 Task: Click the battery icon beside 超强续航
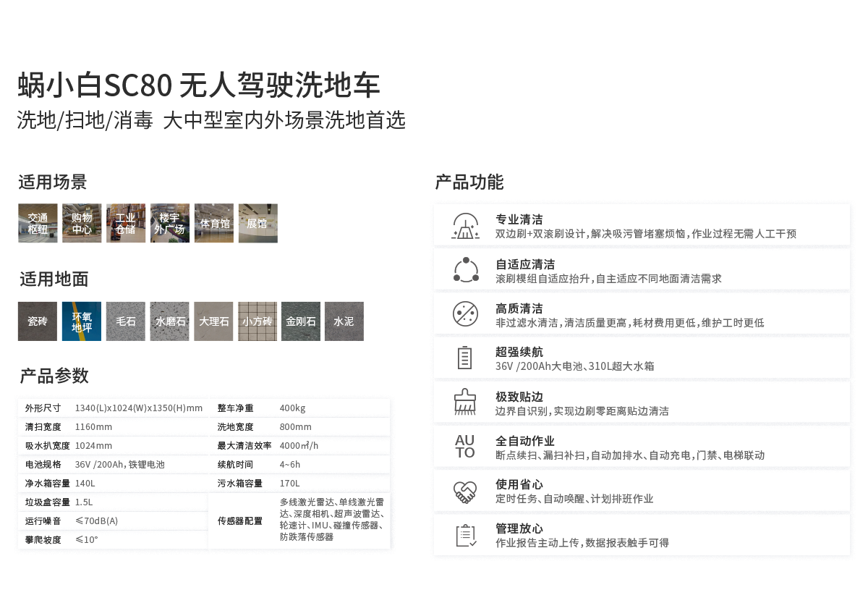tap(465, 358)
